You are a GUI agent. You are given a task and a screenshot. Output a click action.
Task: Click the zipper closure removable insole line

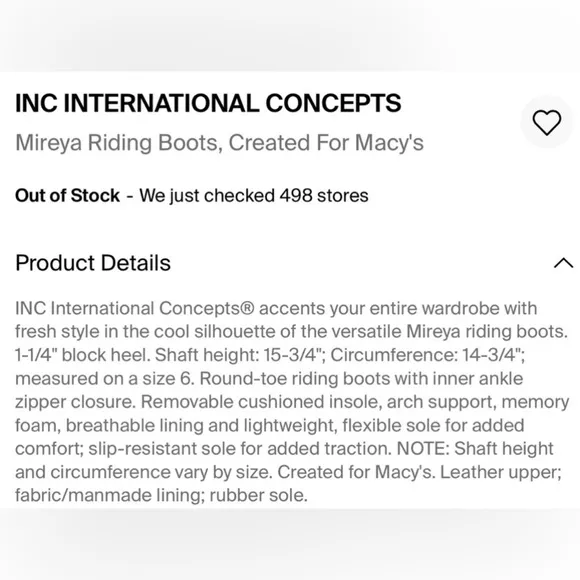pos(292,402)
